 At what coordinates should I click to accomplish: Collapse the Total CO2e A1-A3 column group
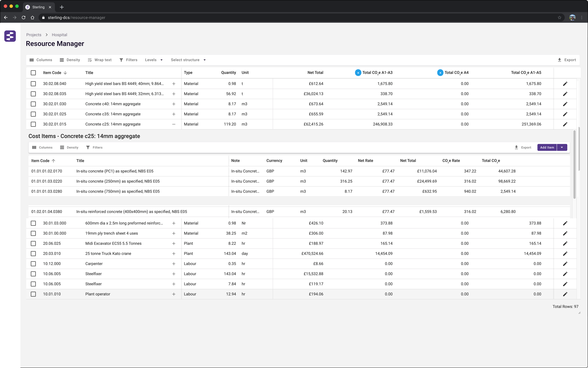tap(358, 73)
